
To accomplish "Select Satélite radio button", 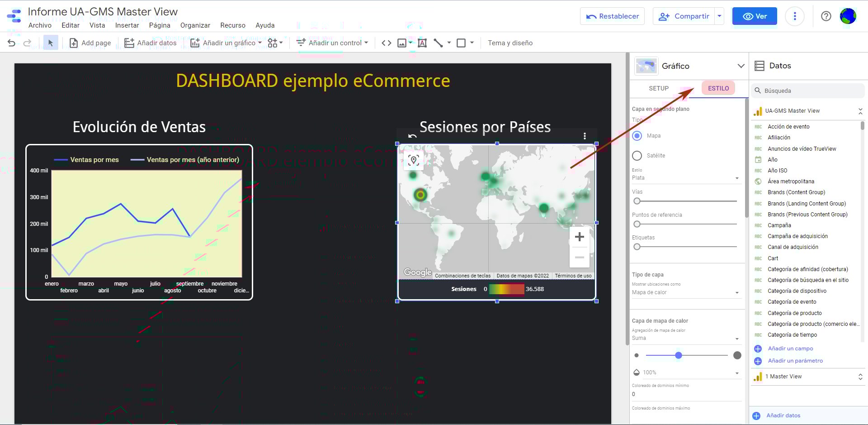I will tap(637, 156).
